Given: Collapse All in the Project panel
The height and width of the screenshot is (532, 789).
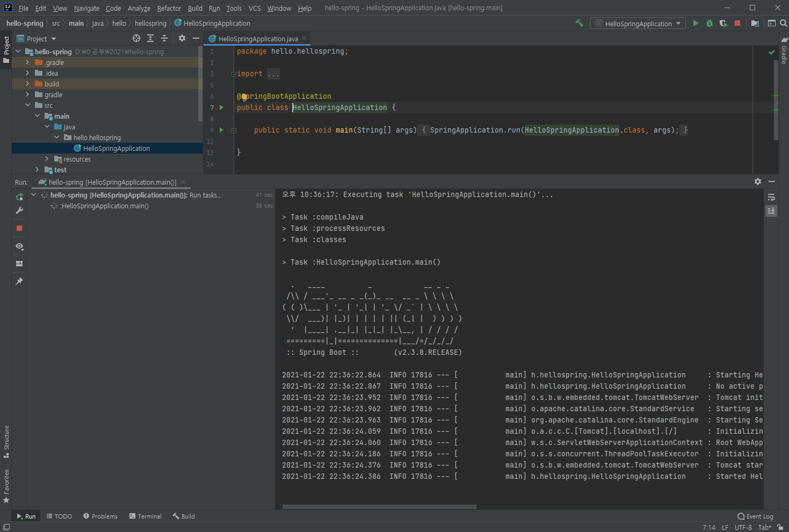Looking at the screenshot, I should [164, 38].
